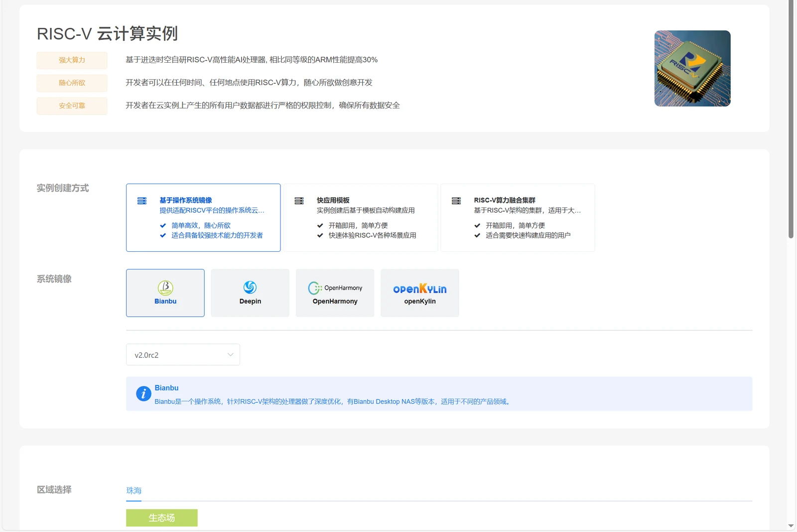Click the RISC-V chip image
This screenshot has width=797, height=532.
(692, 68)
